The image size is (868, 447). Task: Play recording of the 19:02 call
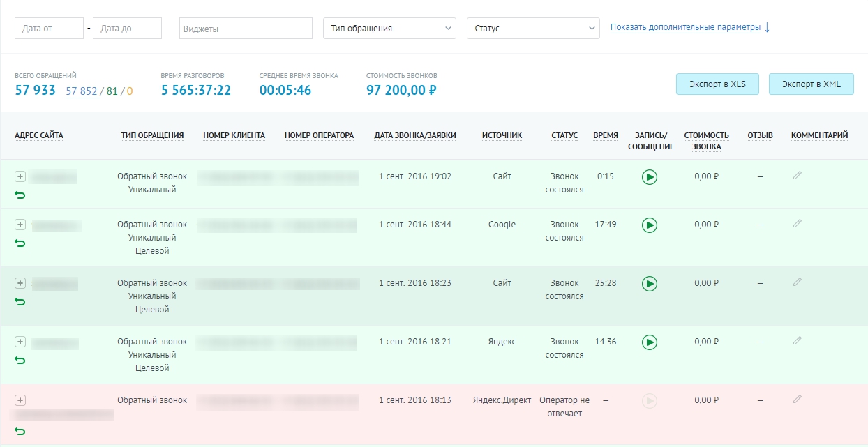(650, 177)
